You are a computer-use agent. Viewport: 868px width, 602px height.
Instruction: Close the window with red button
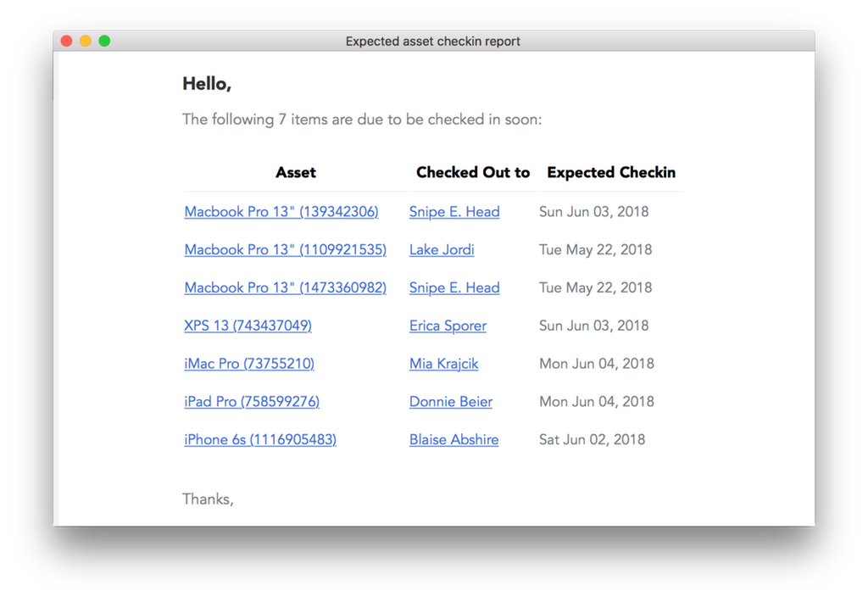67,41
